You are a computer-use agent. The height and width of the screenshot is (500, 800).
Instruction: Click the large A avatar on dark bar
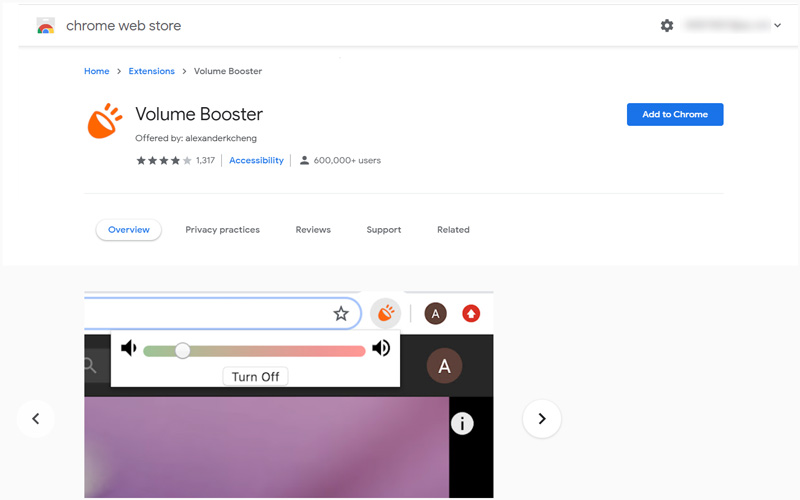tap(444, 366)
